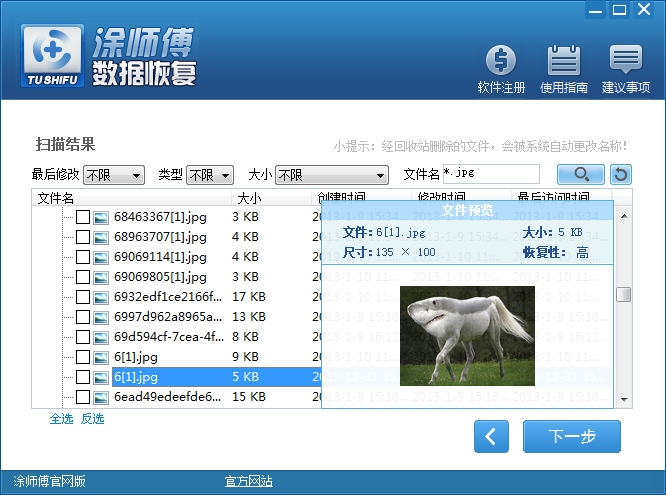Select file name 69069805[1].jpg
666x495 pixels.
click(160, 277)
